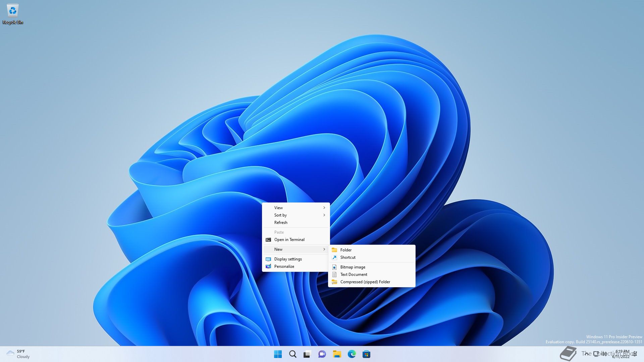Open Microsoft Store from the taskbar

[x=366, y=354]
